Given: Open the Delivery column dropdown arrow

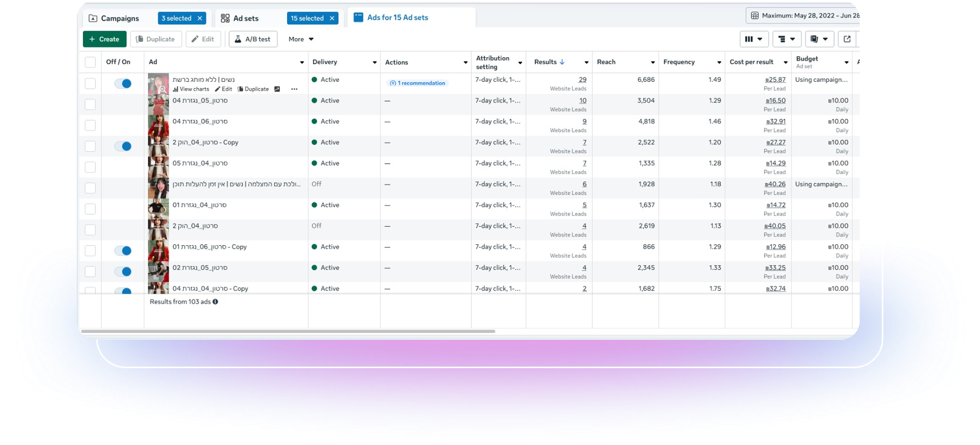Looking at the screenshot, I should tap(374, 63).
